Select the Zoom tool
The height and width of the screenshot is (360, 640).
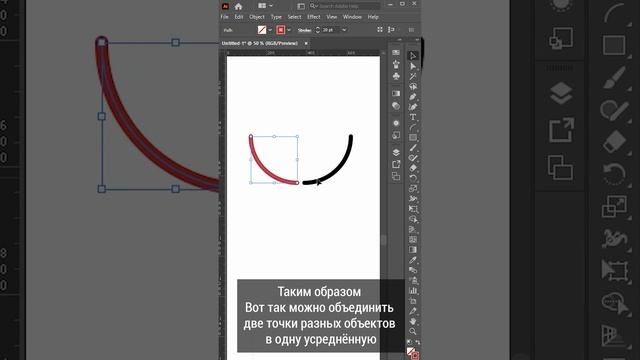coord(413,331)
